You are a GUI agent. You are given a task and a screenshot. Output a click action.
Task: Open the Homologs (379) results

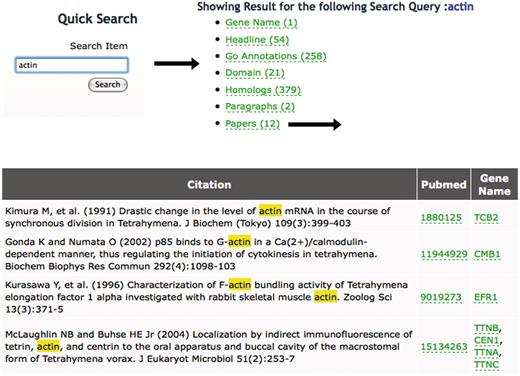point(263,90)
